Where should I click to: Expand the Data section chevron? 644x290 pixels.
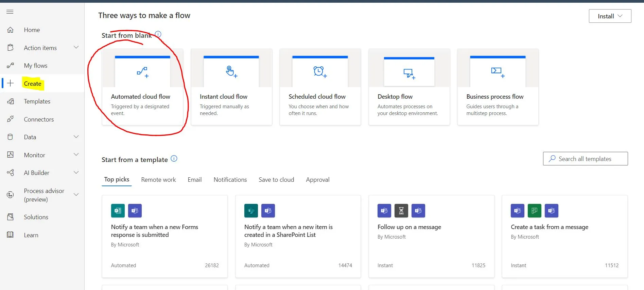click(x=76, y=137)
